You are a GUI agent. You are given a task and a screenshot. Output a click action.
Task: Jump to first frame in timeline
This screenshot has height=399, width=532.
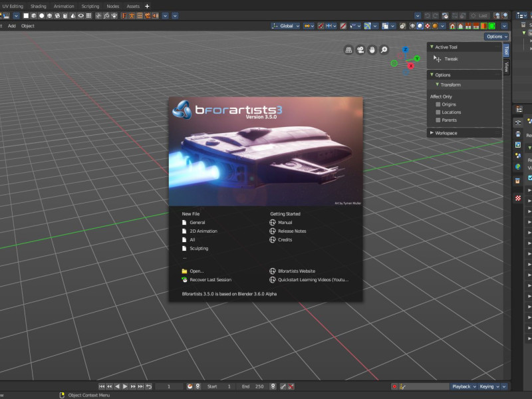point(102,386)
